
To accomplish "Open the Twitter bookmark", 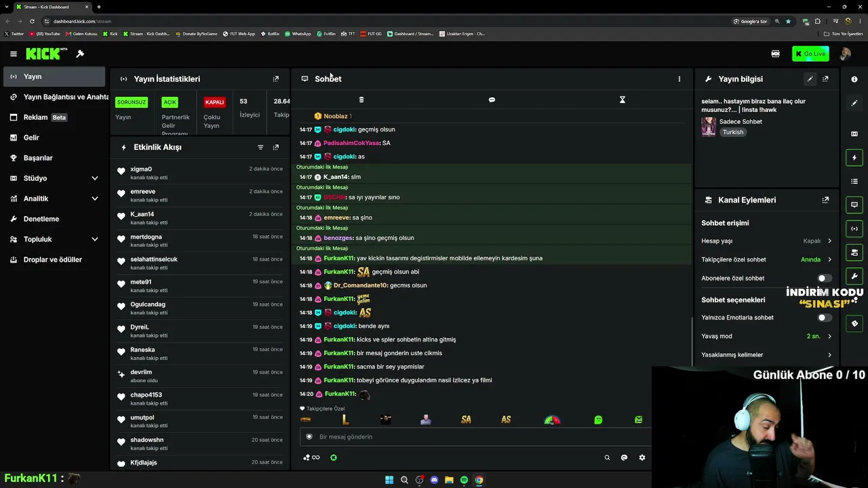I will click(14, 33).
